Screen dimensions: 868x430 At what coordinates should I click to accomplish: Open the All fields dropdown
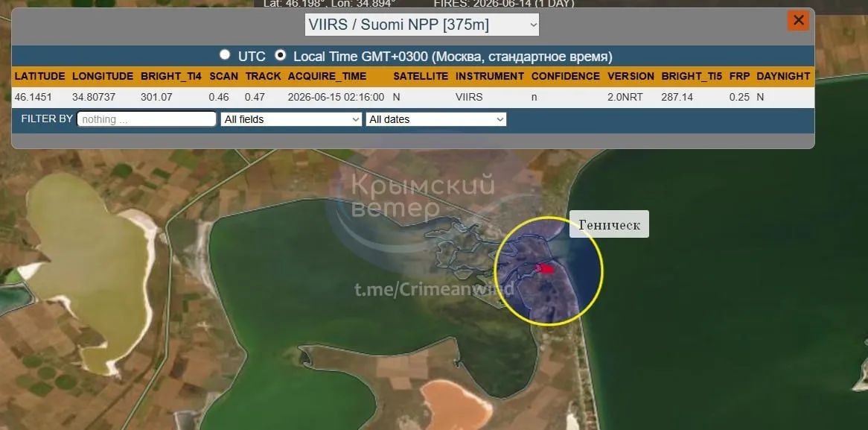pyautogui.click(x=291, y=119)
